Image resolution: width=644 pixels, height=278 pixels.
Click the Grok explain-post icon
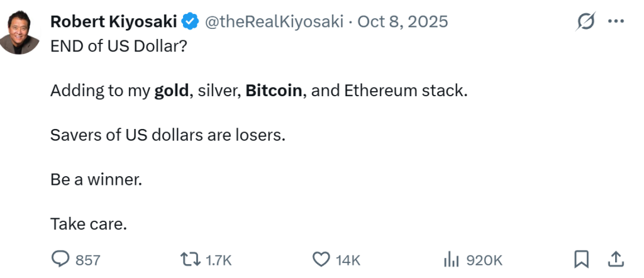pos(586,22)
